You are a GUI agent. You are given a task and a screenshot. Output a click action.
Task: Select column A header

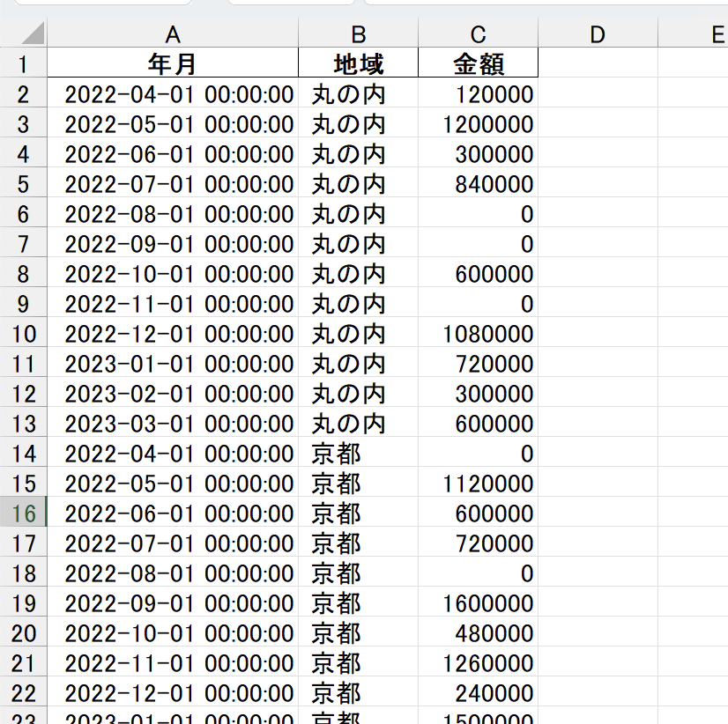[173, 33]
